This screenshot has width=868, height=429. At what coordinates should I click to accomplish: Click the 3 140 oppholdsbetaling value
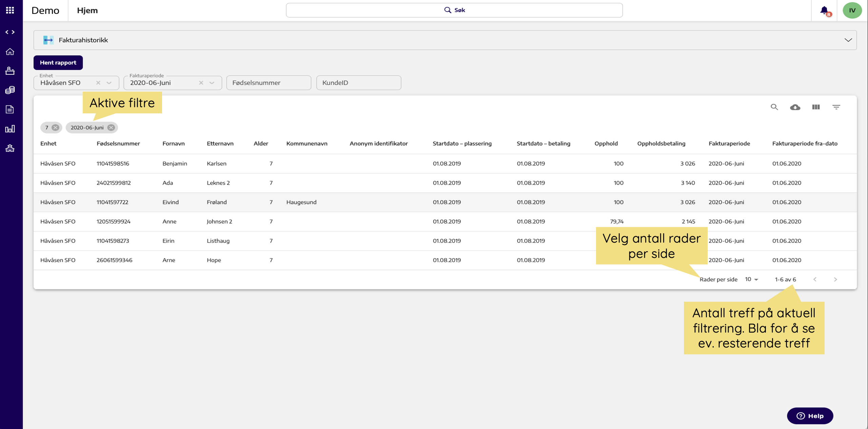(688, 183)
